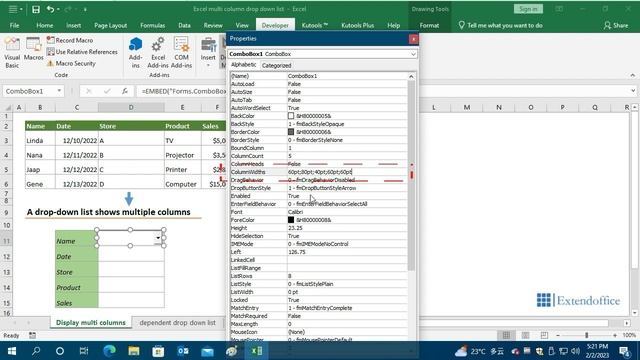Select the Display multi columns sheet tab
The height and width of the screenshot is (360, 640).
[91, 322]
